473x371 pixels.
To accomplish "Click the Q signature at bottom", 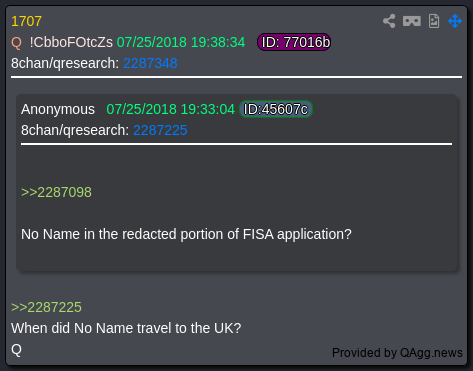I will pyautogui.click(x=16, y=350).
